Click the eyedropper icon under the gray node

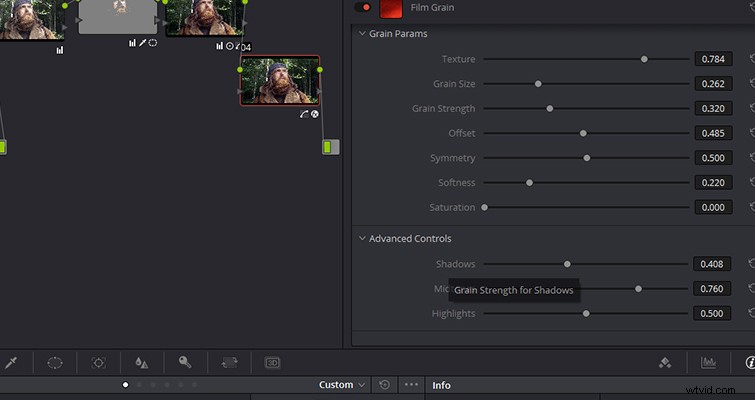pyautogui.click(x=143, y=43)
